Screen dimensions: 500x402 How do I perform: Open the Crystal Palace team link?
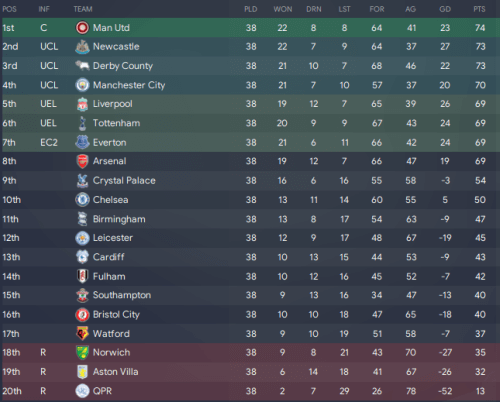click(x=124, y=181)
